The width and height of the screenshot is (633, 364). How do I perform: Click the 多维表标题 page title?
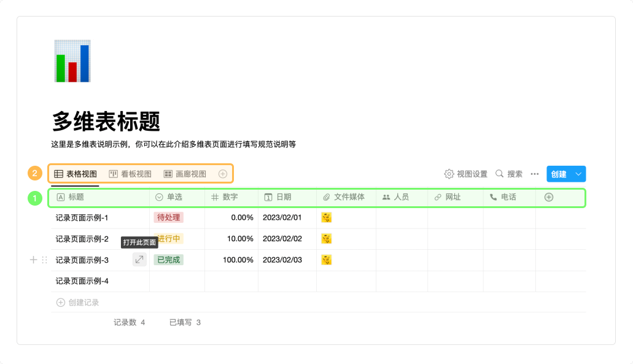[106, 121]
